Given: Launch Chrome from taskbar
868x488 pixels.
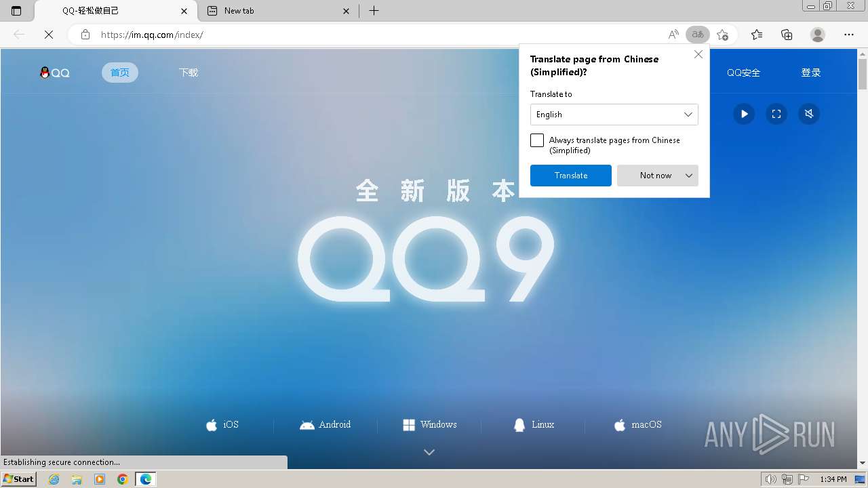Looking at the screenshot, I should coord(123,479).
